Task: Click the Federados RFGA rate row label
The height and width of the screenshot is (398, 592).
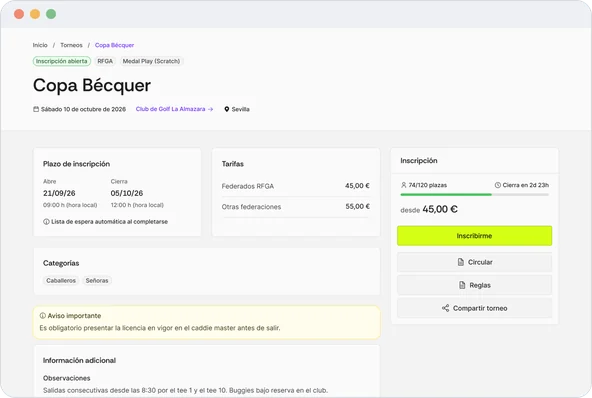Action: [248, 186]
